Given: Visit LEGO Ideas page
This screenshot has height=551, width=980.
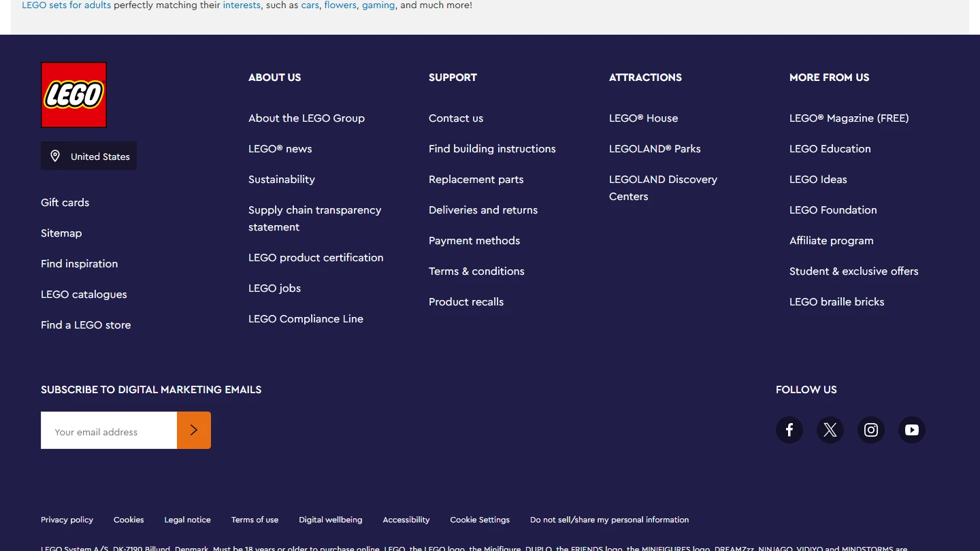Looking at the screenshot, I should tap(818, 180).
